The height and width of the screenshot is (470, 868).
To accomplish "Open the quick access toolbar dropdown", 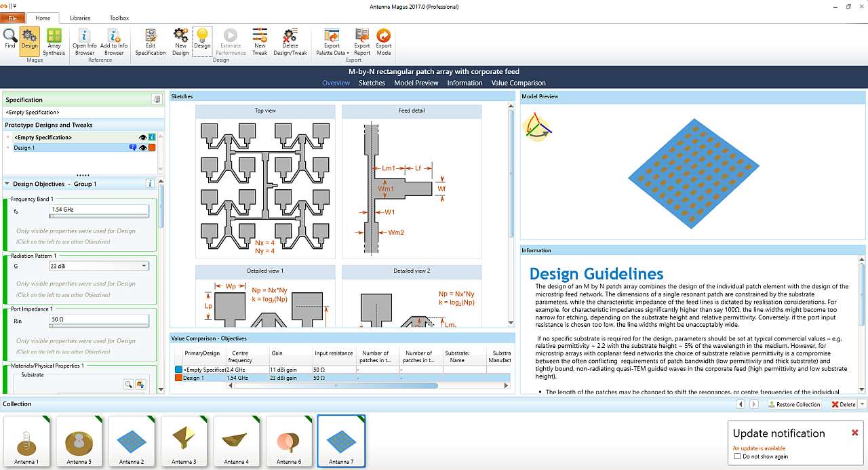I will [x=15, y=7].
